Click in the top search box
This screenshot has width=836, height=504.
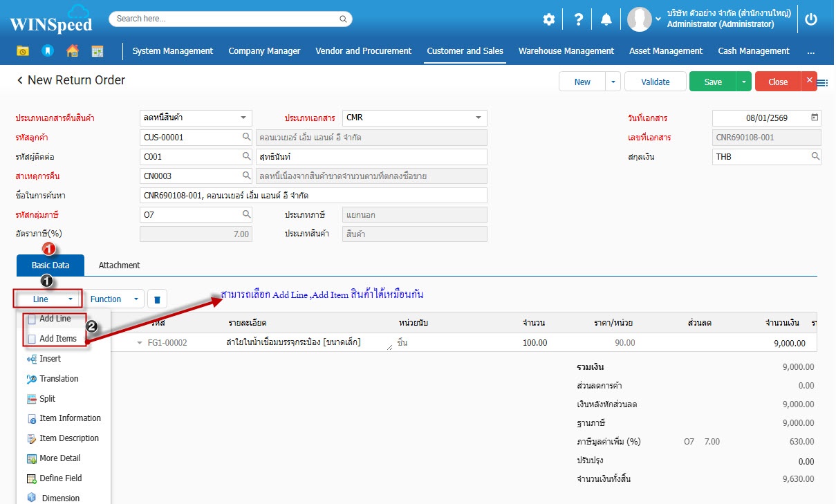(x=230, y=19)
